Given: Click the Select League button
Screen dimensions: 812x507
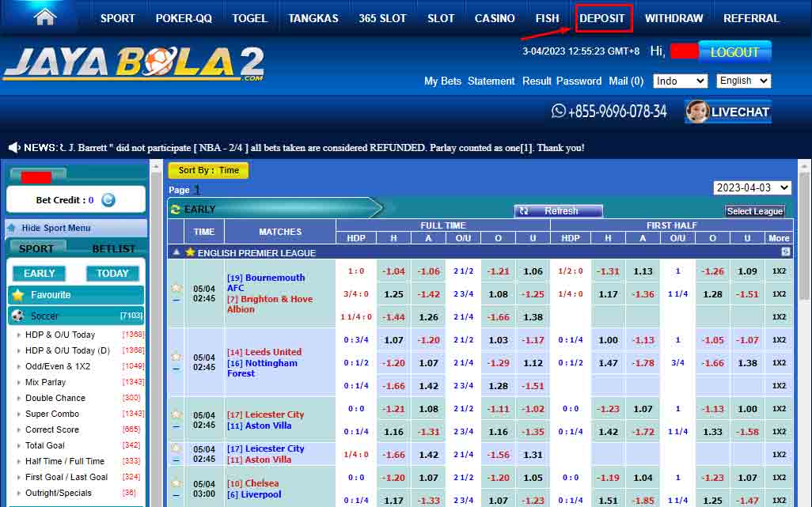Looking at the screenshot, I should pyautogui.click(x=754, y=211).
